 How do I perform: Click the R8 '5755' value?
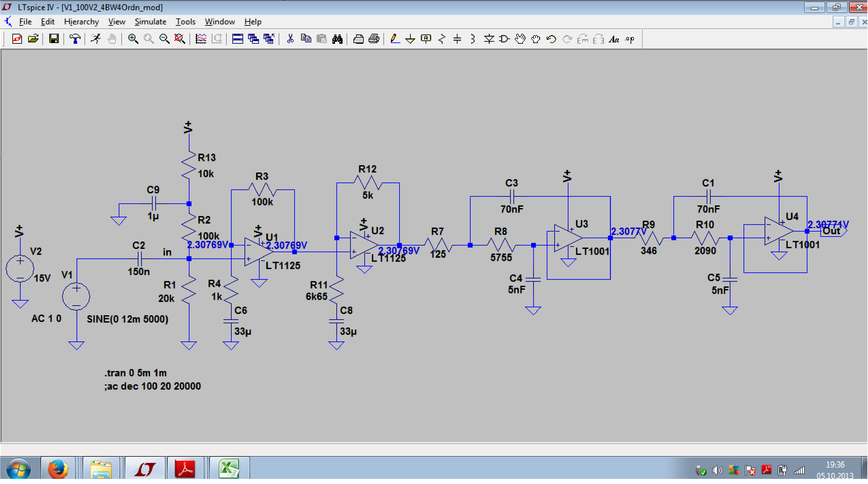[501, 258]
